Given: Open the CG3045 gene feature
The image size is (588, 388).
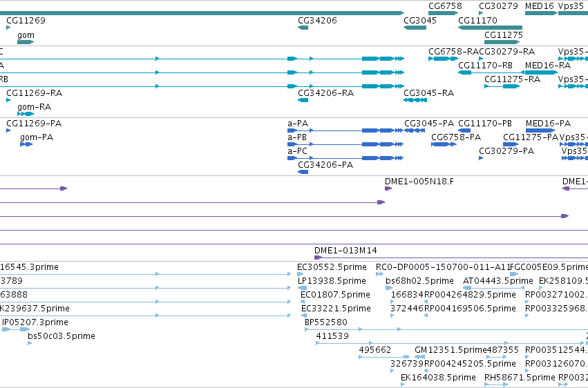Looking at the screenshot, I should click(415, 28).
